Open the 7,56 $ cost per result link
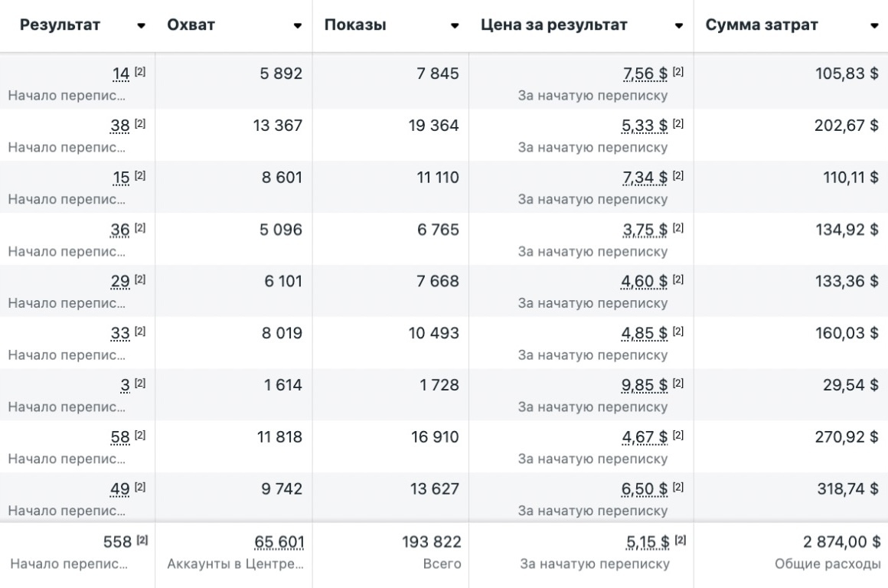Viewport: 888px width, 588px height. point(645,74)
